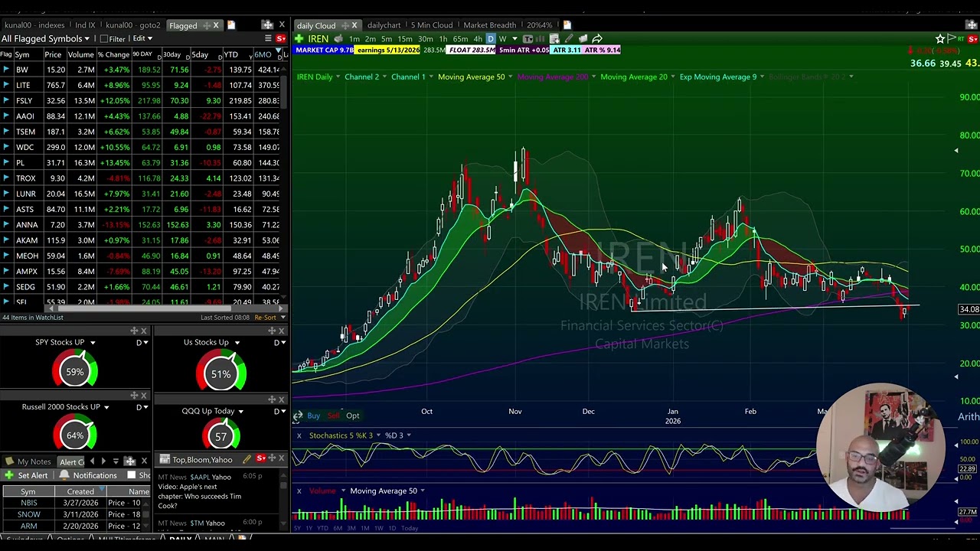The height and width of the screenshot is (551, 980).
Task: Open the 5 Min Cloud tab
Action: (432, 25)
